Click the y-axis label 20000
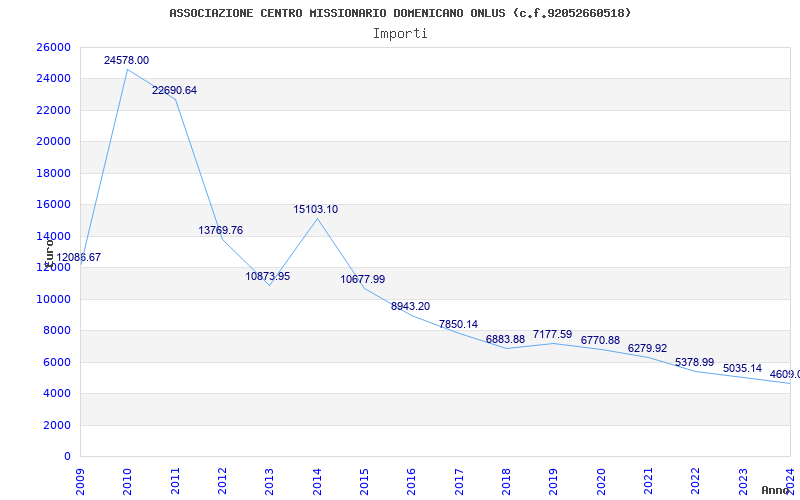800x500 pixels. coord(53,141)
